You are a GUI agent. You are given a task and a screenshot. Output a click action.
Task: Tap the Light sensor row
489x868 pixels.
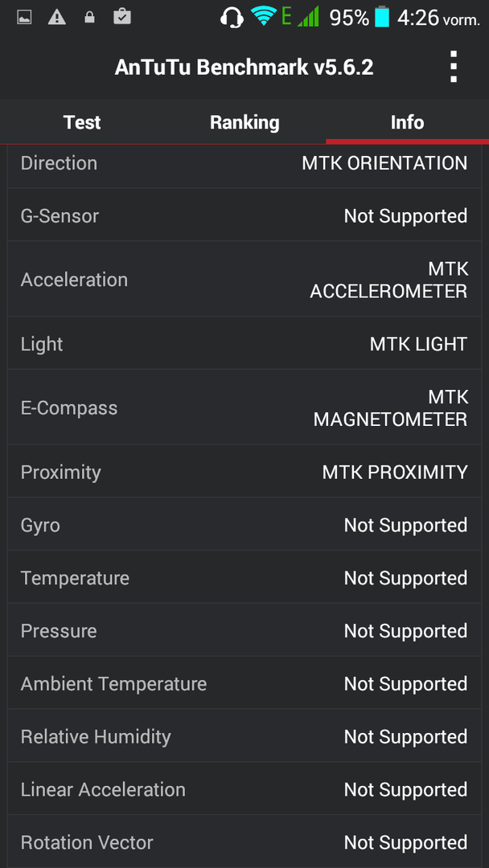coord(244,343)
